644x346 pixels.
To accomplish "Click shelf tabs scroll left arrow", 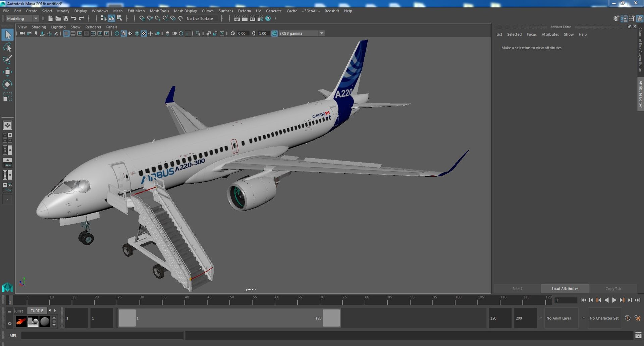I will (50, 310).
